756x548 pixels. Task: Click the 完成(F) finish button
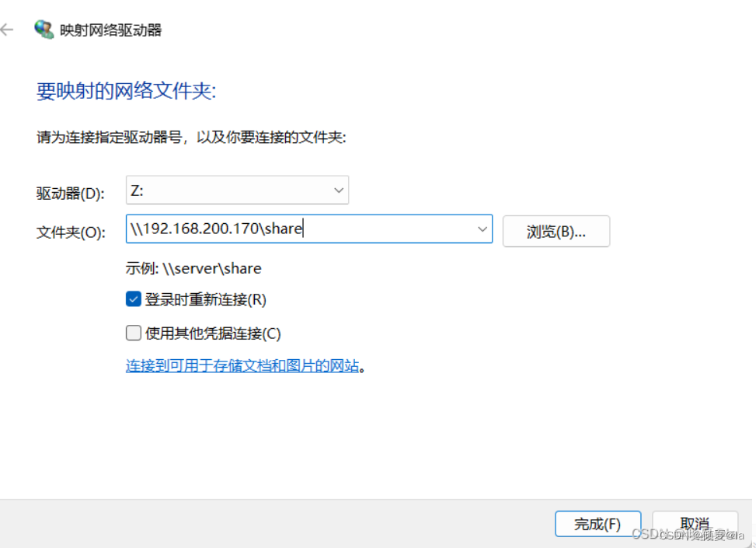pyautogui.click(x=597, y=524)
